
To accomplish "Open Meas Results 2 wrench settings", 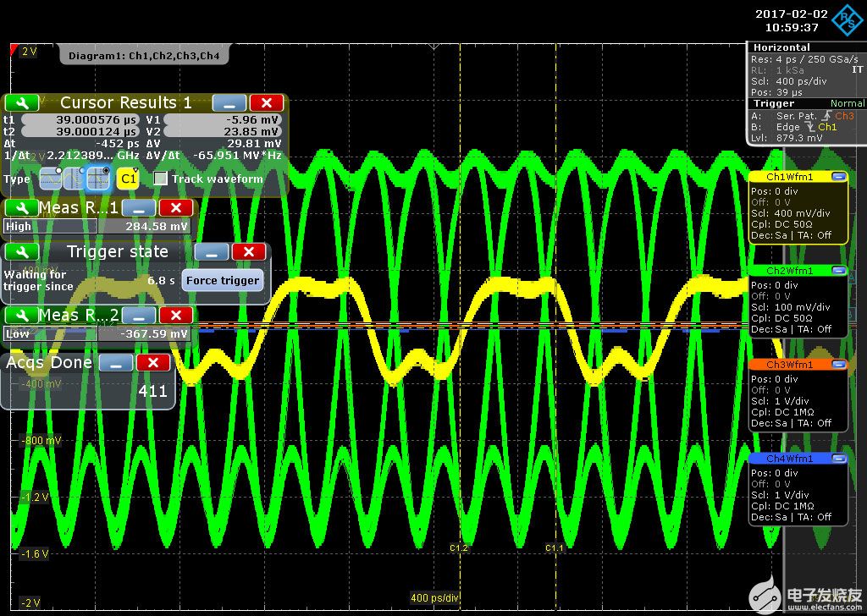I will [x=21, y=316].
